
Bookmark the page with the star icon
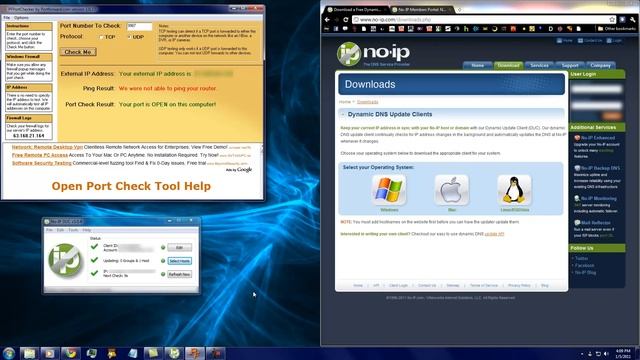pos(612,20)
